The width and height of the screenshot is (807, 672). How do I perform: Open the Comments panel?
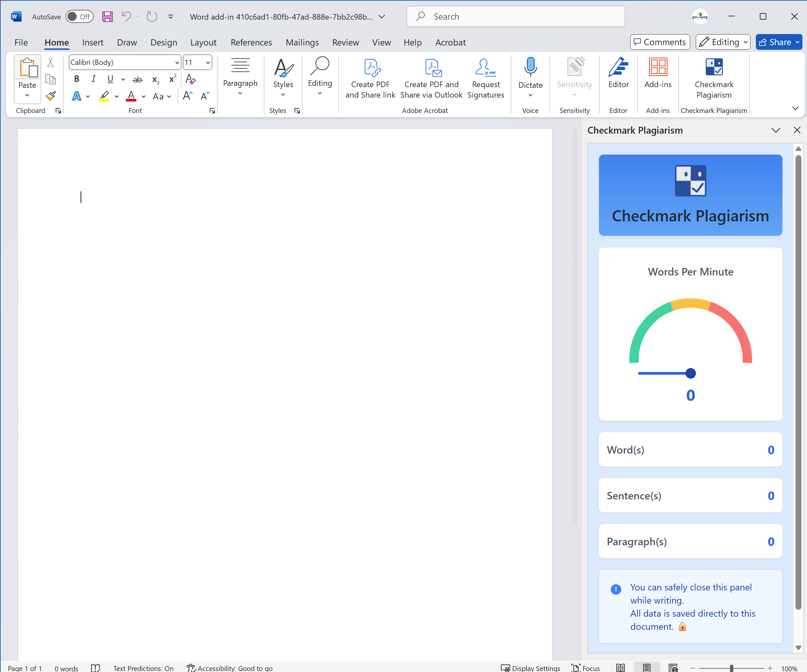660,42
